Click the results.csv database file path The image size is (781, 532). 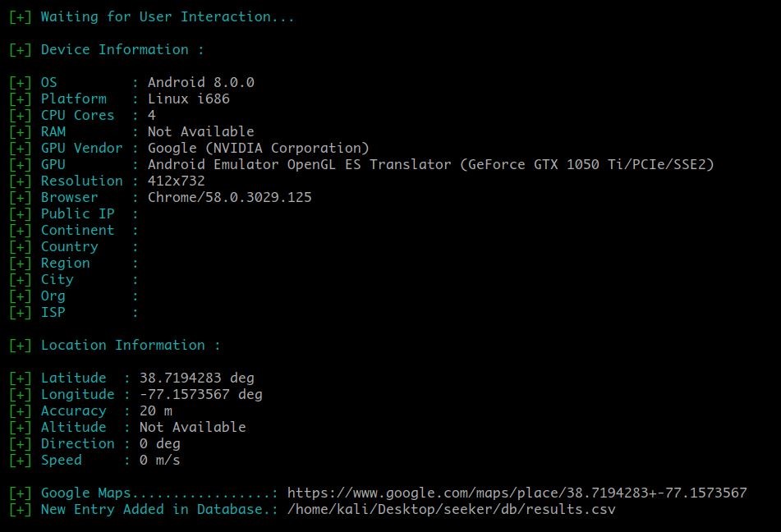coord(451,510)
